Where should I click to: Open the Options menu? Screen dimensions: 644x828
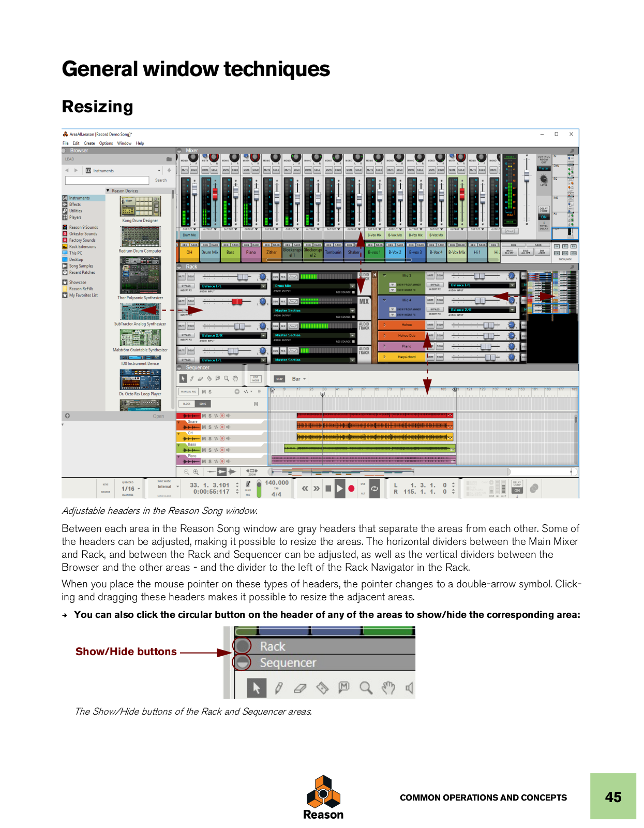(x=106, y=143)
